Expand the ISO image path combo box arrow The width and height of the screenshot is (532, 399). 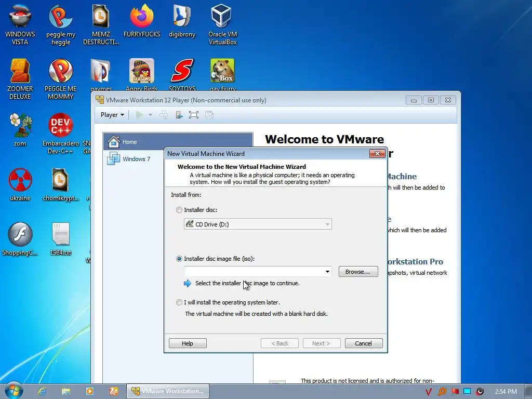(327, 271)
